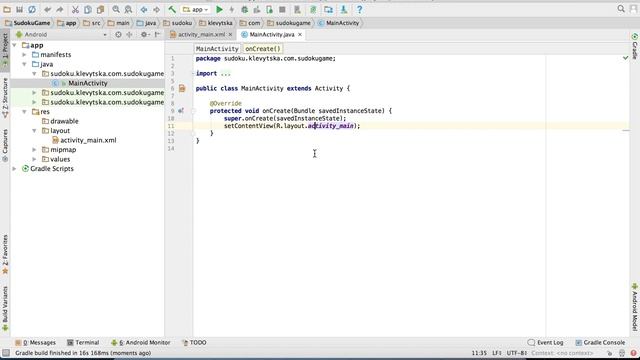Click the SudokuGame breadcrumb
The height and width of the screenshot is (360, 640).
pyautogui.click(x=28, y=23)
